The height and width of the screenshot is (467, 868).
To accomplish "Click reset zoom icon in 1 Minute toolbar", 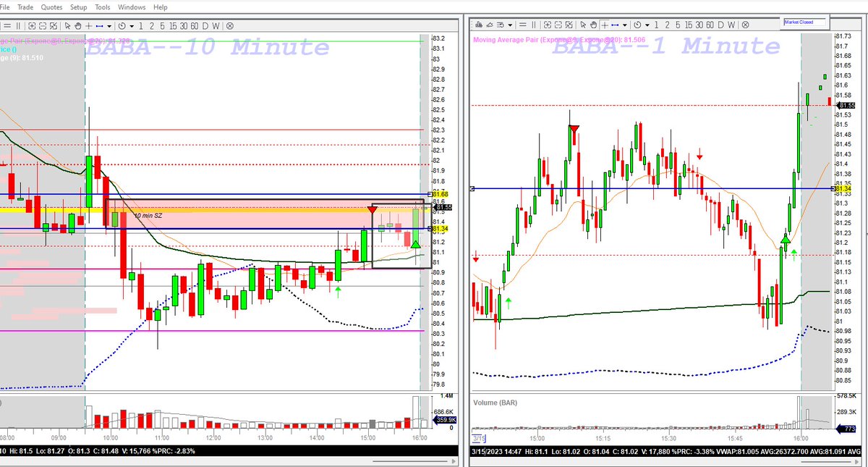I will coord(569,25).
